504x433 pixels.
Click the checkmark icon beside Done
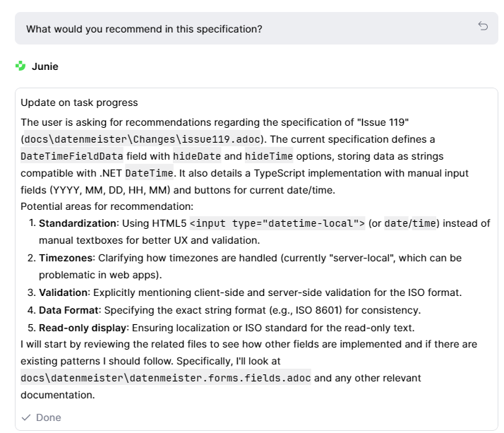pyautogui.click(x=26, y=417)
